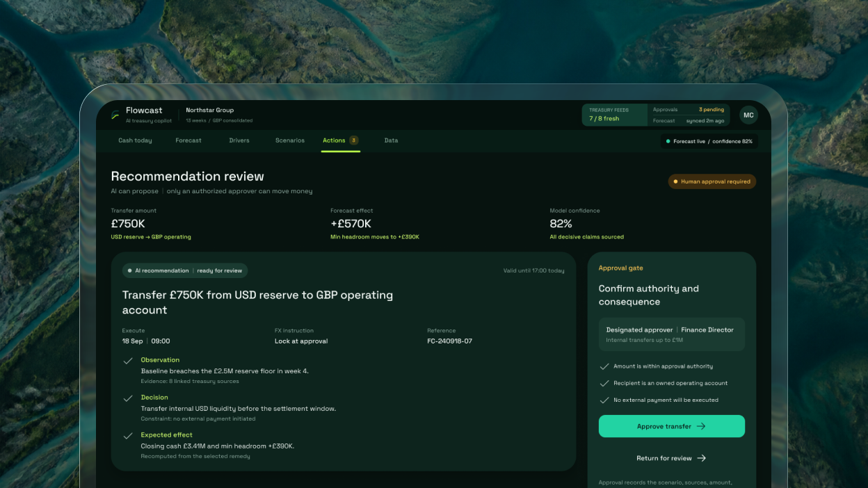
Task: Click the Human approval required badge
Action: click(712, 181)
